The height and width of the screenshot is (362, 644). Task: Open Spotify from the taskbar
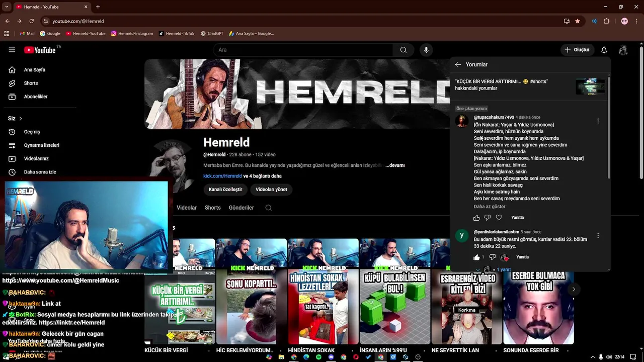(x=318, y=357)
